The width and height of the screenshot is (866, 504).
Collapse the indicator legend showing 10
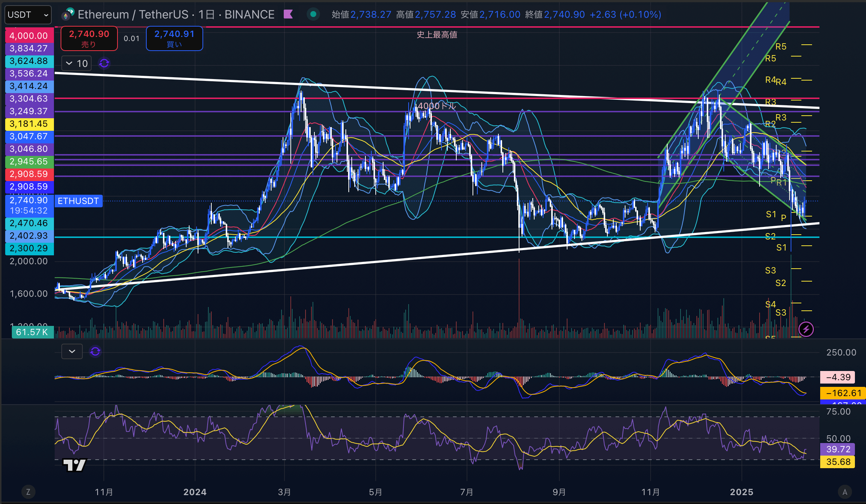[x=77, y=63]
